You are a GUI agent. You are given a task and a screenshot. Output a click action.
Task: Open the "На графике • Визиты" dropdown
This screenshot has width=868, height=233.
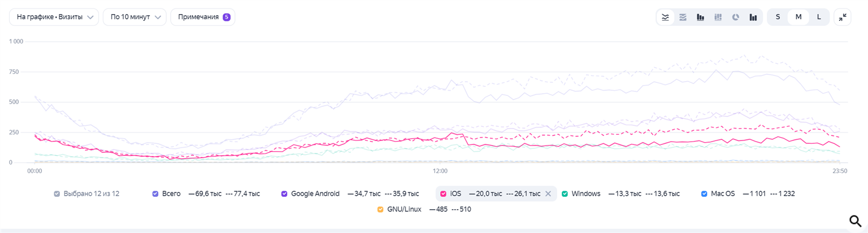54,17
